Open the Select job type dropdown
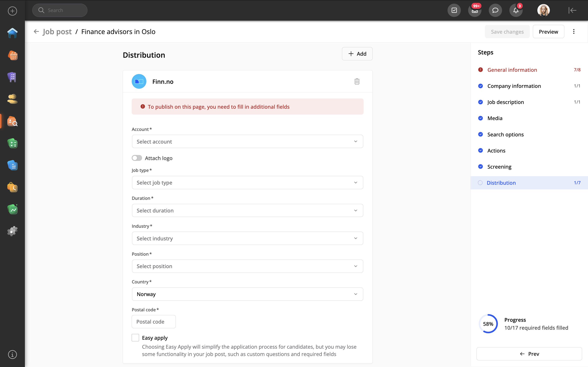 247,182
